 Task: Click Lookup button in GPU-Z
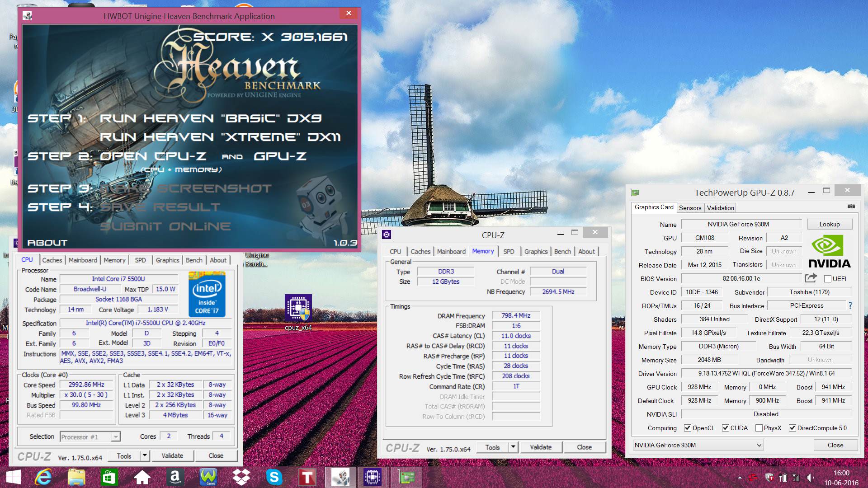[x=829, y=224]
